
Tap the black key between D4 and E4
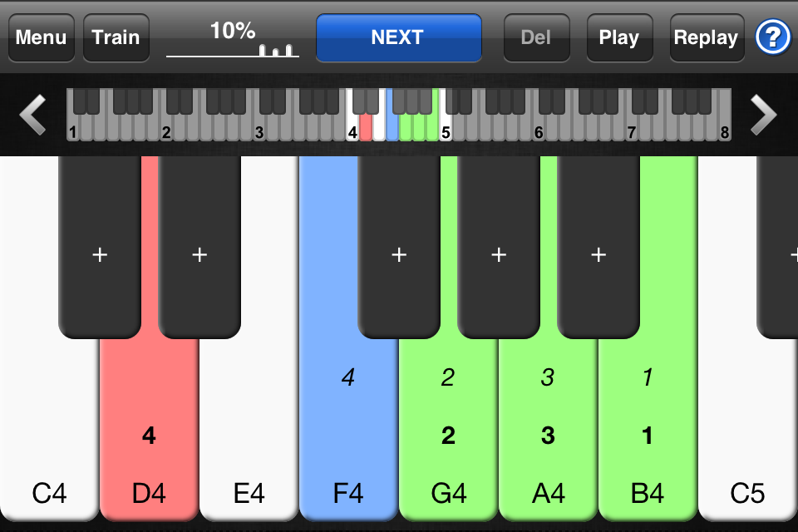point(199,247)
